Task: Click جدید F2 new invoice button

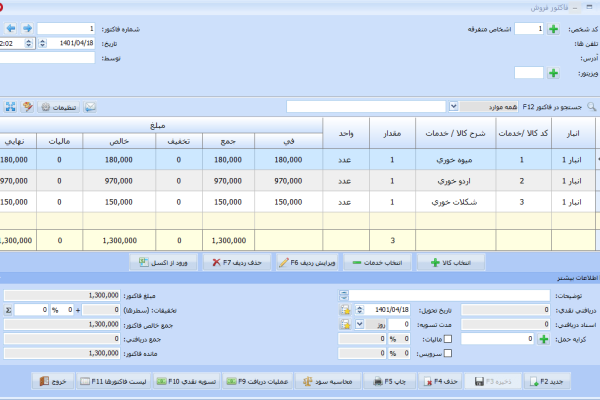Action: coord(547,381)
